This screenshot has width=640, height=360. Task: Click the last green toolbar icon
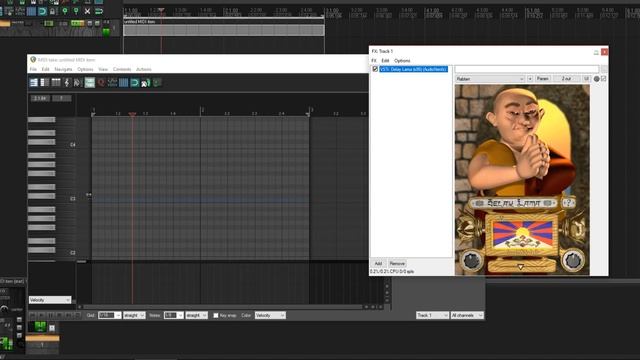[157, 83]
